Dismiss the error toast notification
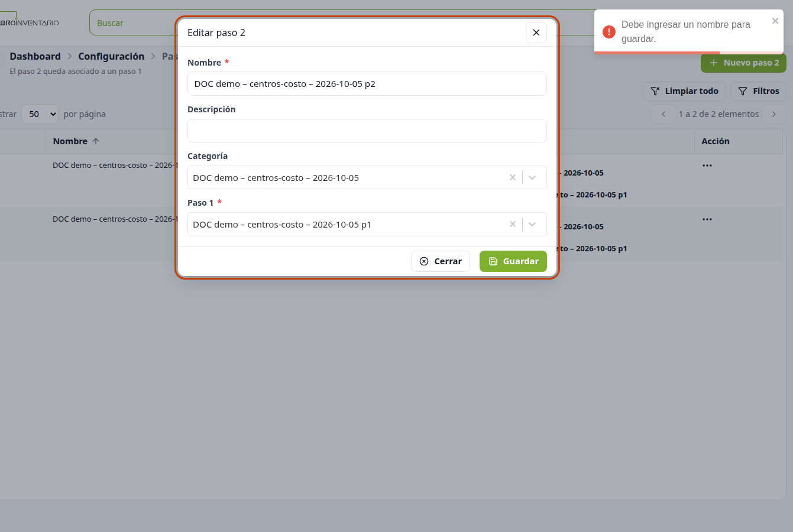 [x=775, y=21]
